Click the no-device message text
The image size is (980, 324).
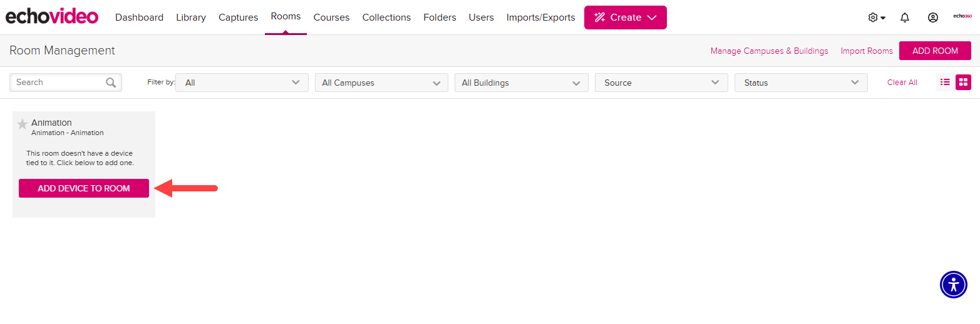pyautogui.click(x=80, y=158)
